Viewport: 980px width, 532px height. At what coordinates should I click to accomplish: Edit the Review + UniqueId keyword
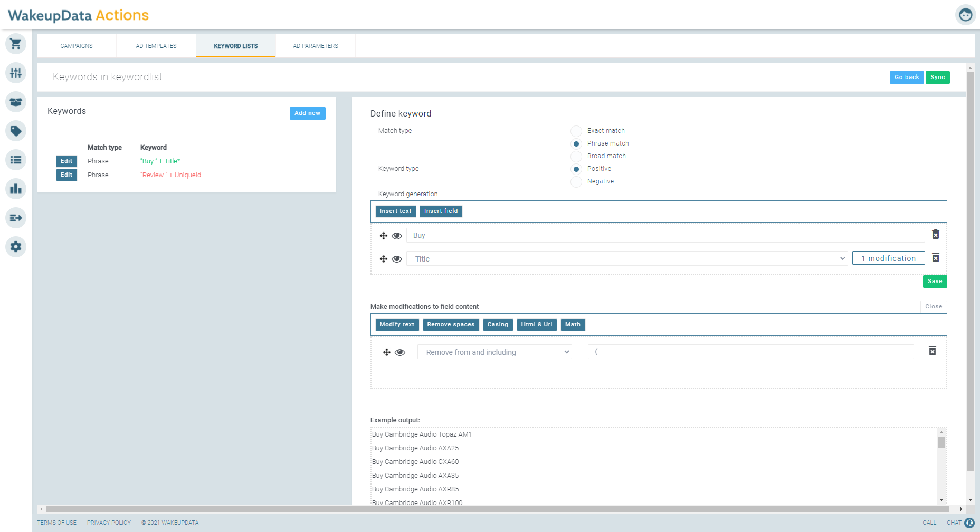pyautogui.click(x=66, y=175)
